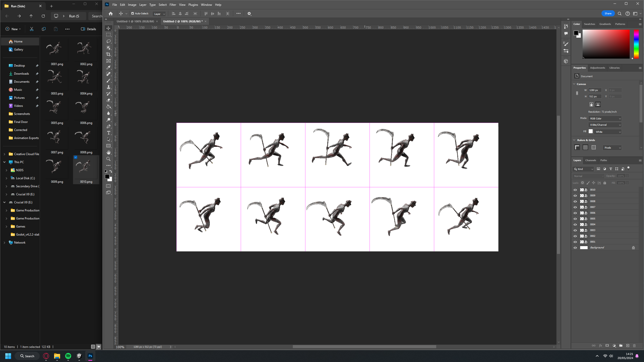Toggle the Auto-Select checkbox
Screen dimensions: 644x362
(133, 14)
